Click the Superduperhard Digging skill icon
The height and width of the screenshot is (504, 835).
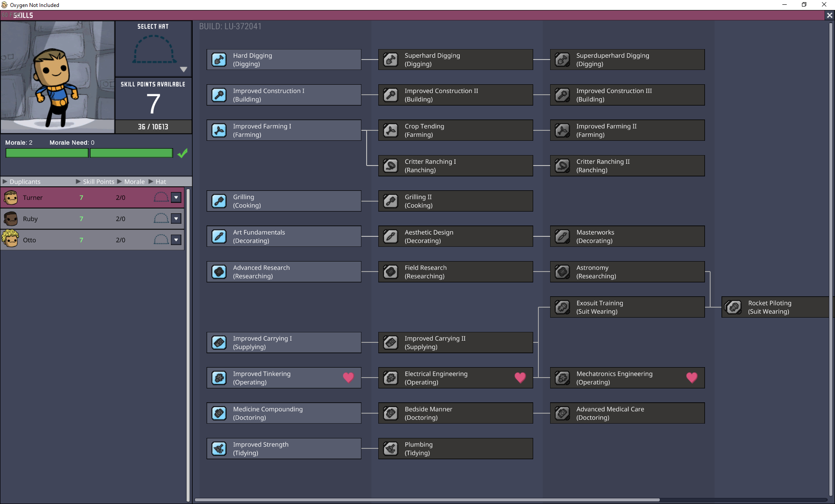(x=562, y=60)
